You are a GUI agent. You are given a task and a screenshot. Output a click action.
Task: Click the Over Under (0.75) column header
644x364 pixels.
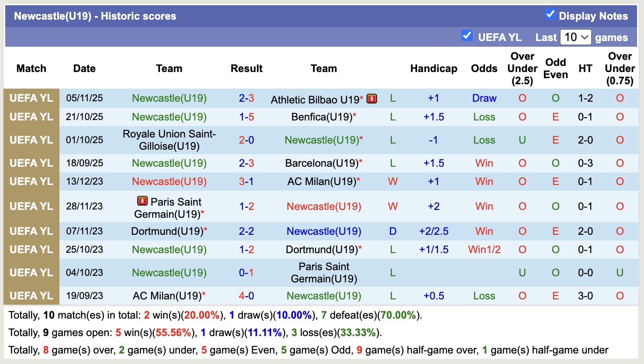point(620,69)
